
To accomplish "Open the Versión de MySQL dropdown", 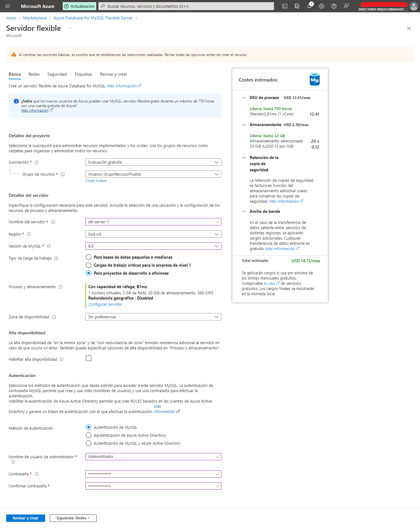I will click(x=153, y=246).
